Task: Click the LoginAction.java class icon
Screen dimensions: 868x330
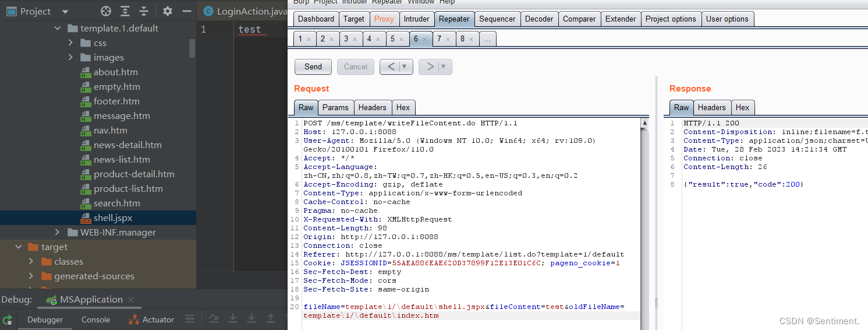Action: point(208,11)
